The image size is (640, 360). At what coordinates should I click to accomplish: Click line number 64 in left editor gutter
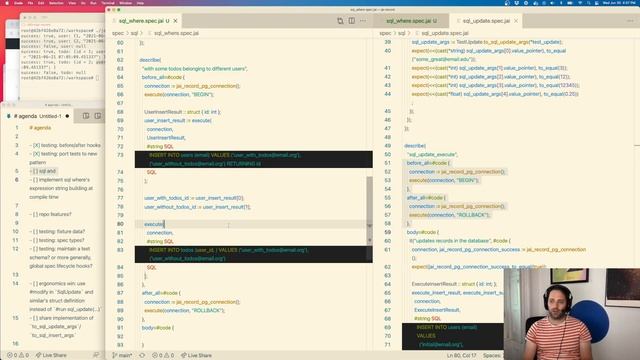(120, 77)
